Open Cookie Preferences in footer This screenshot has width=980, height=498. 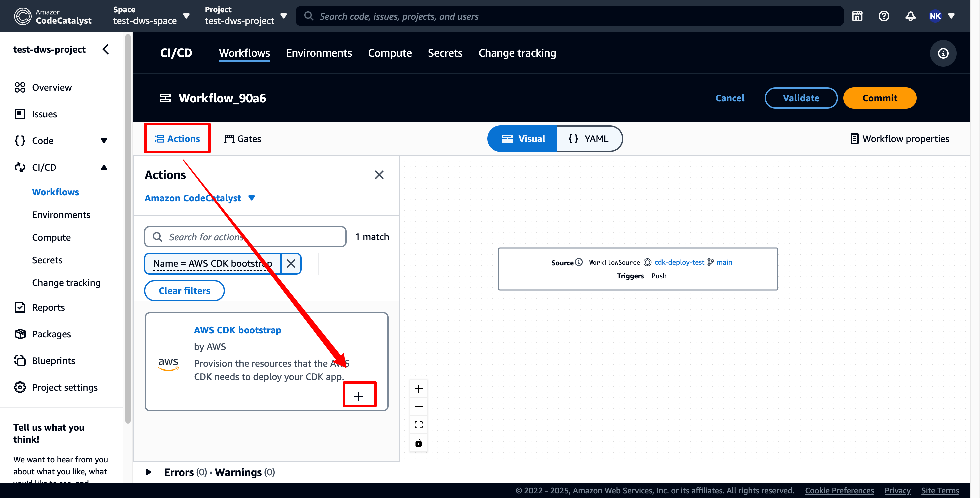coord(839,490)
